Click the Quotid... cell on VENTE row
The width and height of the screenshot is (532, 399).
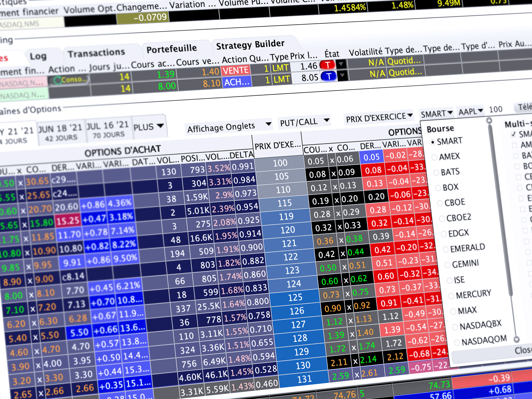pyautogui.click(x=404, y=61)
